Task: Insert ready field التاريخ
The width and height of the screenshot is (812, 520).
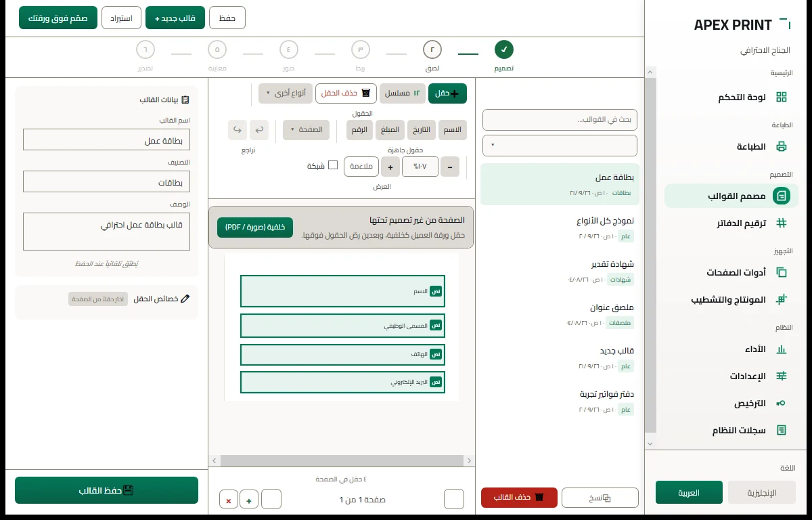Action: tap(421, 129)
